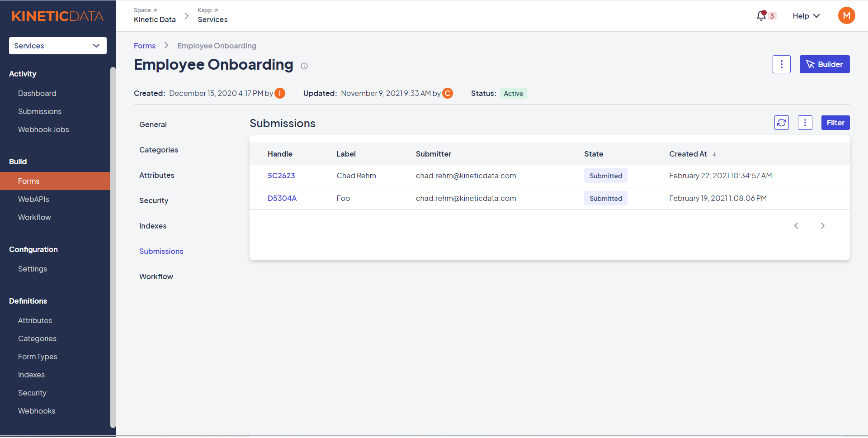Click the submitter email in row D5304A
The image size is (868, 438).
pyautogui.click(x=466, y=198)
